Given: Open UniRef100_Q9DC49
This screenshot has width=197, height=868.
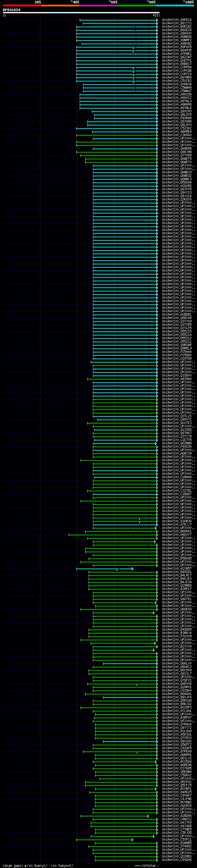Looking at the screenshot, I should coord(176,318).
